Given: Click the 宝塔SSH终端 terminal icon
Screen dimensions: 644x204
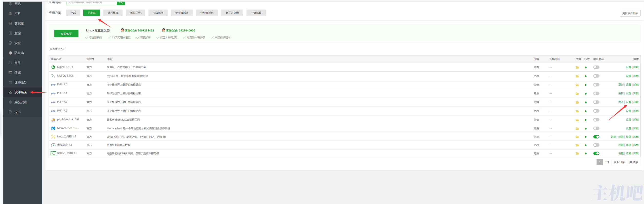Looking at the screenshot, I should (53, 153).
